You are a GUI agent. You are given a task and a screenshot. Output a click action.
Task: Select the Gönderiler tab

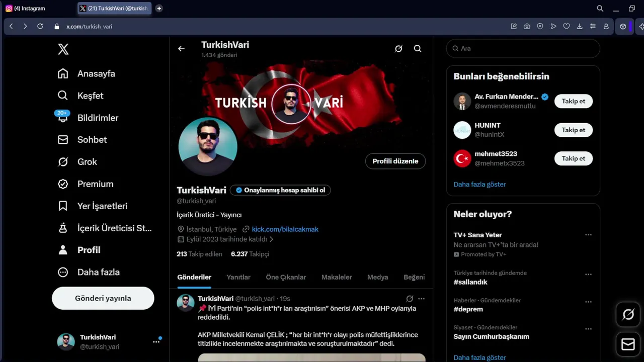click(194, 277)
